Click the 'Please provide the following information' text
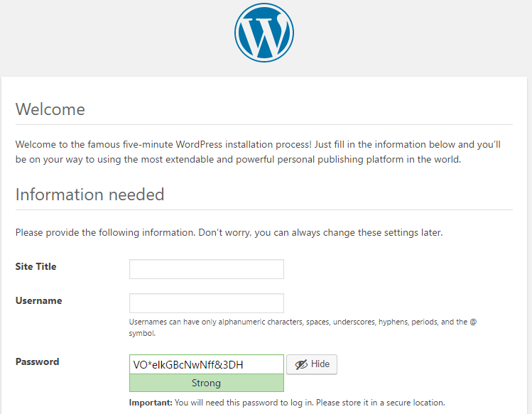Image resolution: width=532 pixels, height=414 pixels. point(229,233)
